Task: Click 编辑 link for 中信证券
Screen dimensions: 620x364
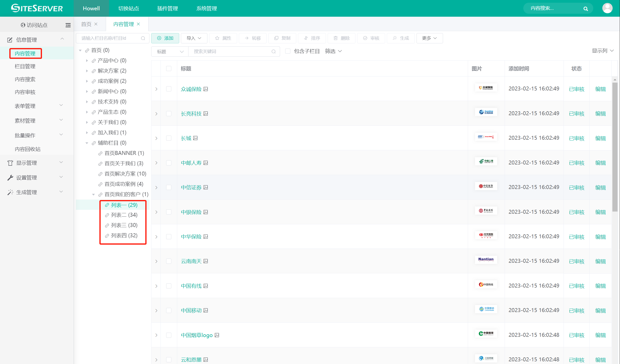Action: tap(600, 188)
